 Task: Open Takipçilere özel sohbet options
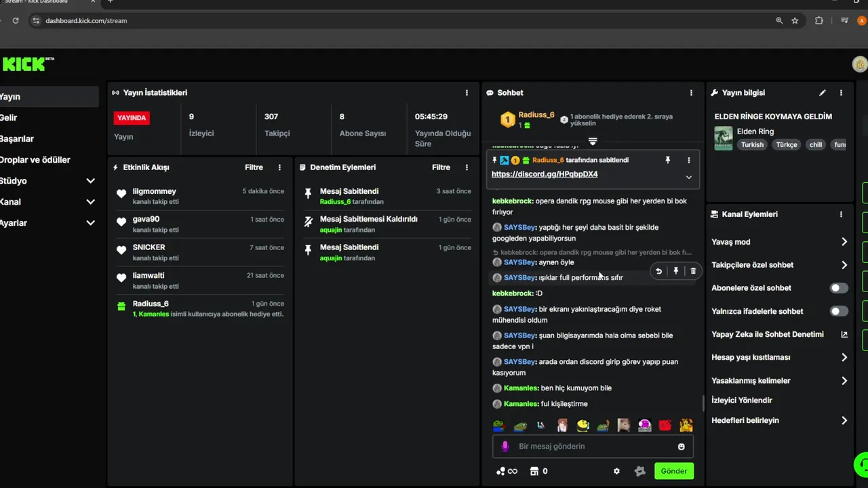point(779,265)
